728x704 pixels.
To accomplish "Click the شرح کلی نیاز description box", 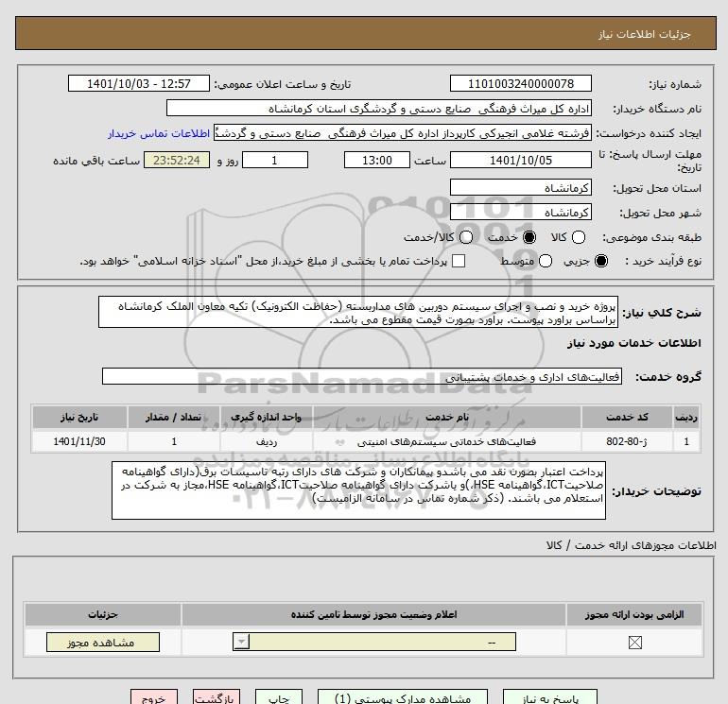I will click(358, 313).
